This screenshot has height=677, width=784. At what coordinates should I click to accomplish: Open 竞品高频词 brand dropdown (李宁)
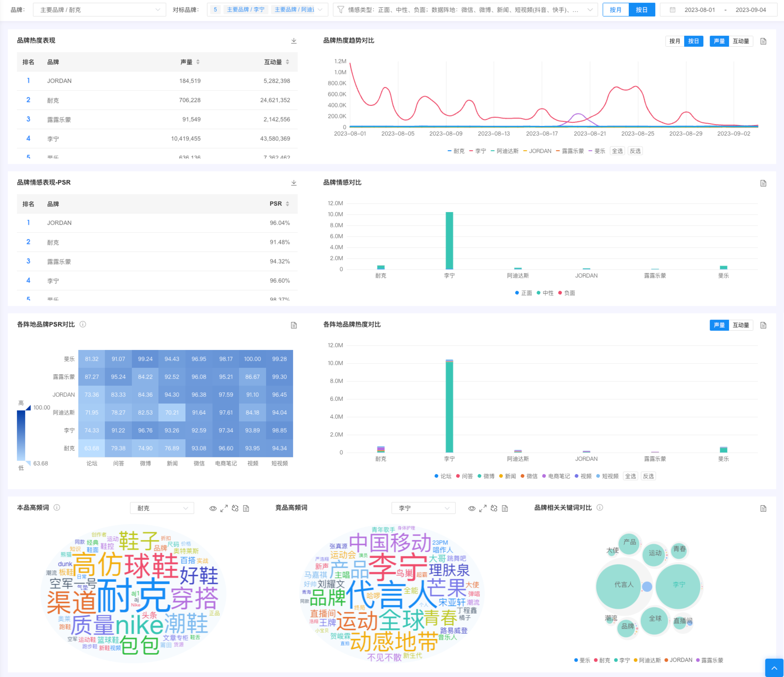point(423,508)
